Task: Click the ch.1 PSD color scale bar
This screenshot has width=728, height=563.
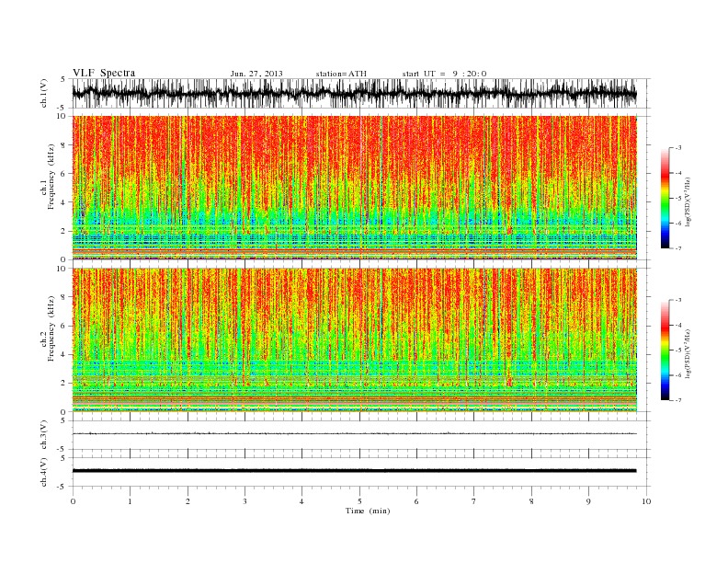Action: click(665, 198)
